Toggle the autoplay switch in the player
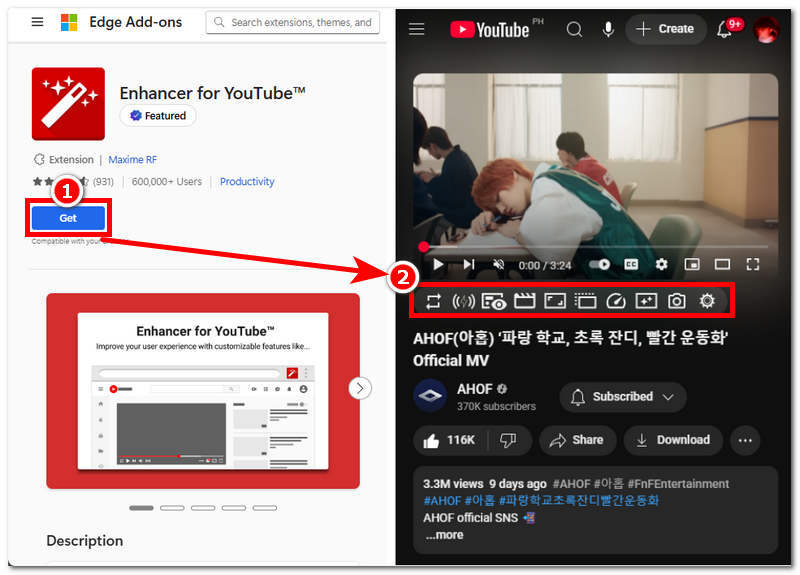The height and width of the screenshot is (575, 800). pos(599,264)
